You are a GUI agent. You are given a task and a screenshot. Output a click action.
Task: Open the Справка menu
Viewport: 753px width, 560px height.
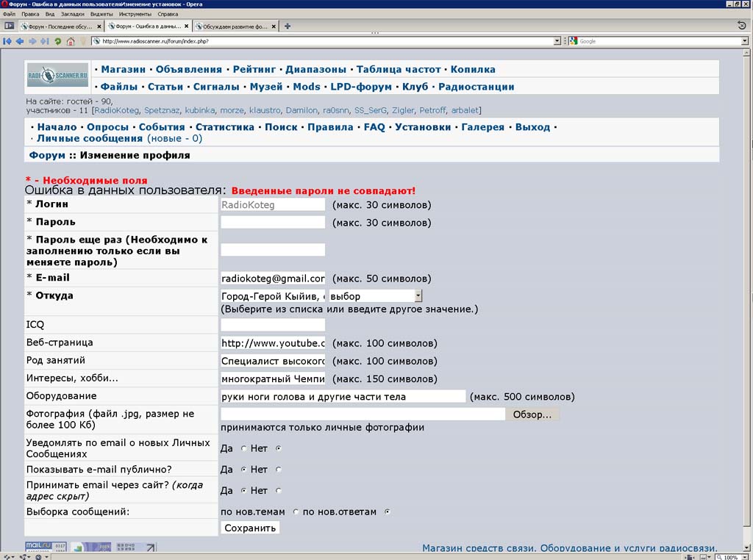(x=168, y=14)
